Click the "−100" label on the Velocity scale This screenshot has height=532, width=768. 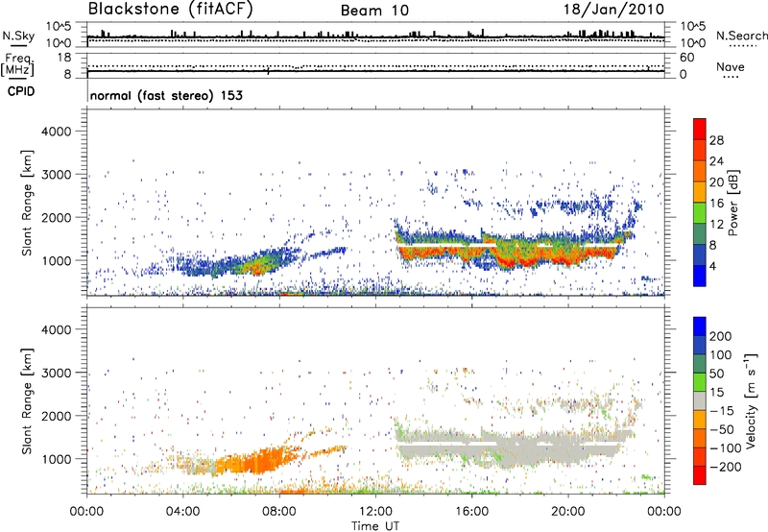coord(726,447)
